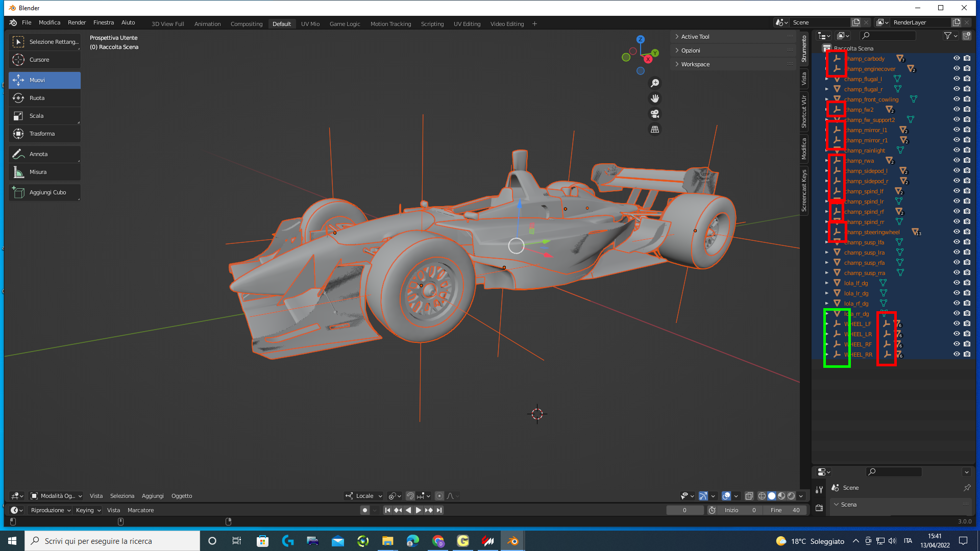Click the red X axis gizmo ball
980x551 pixels.
pos(648,59)
